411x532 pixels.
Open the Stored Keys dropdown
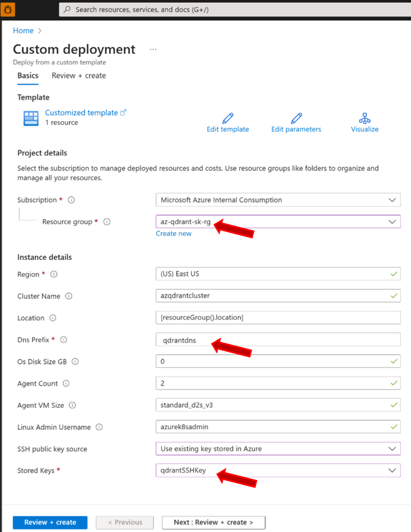coord(278,470)
